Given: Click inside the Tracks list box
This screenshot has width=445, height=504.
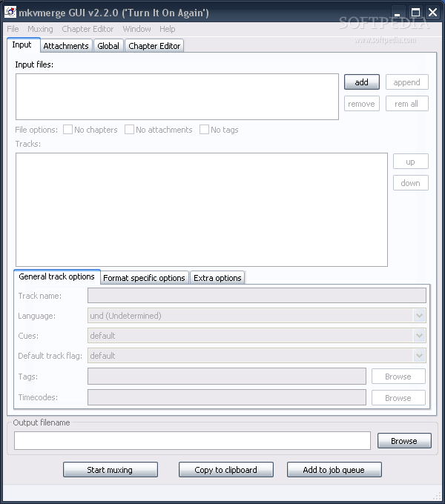Looking at the screenshot, I should [x=202, y=210].
